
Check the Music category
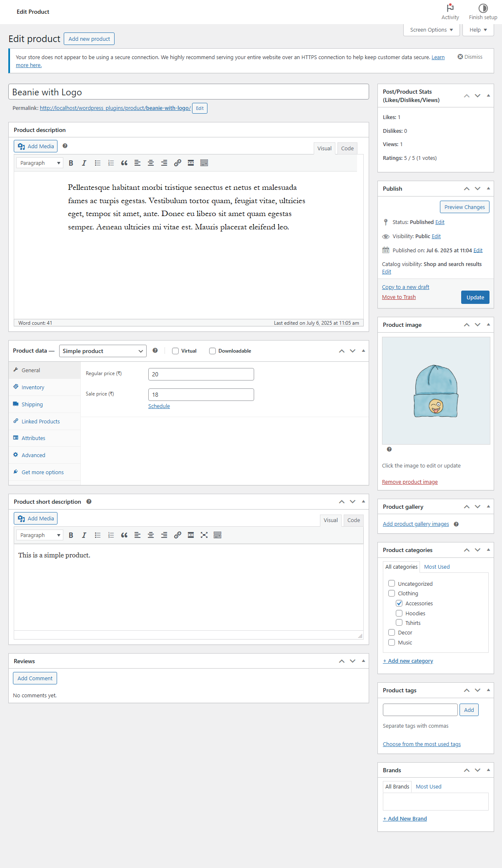pos(392,642)
